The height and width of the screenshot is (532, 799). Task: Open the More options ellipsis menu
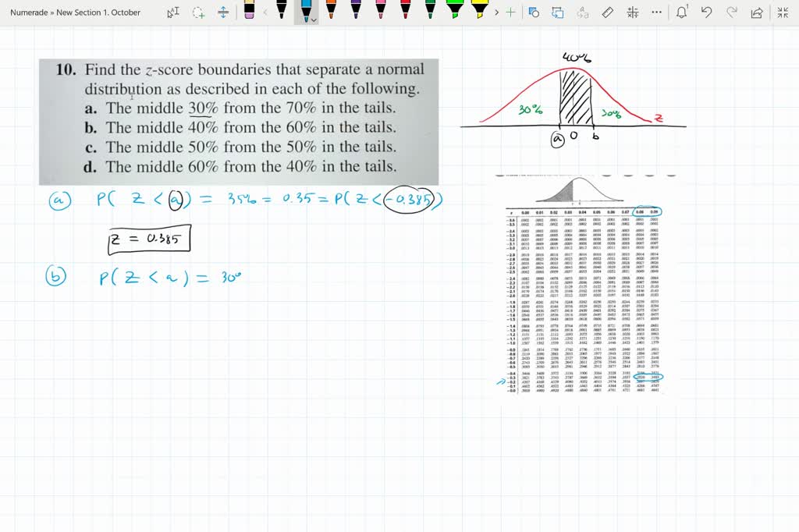click(657, 12)
